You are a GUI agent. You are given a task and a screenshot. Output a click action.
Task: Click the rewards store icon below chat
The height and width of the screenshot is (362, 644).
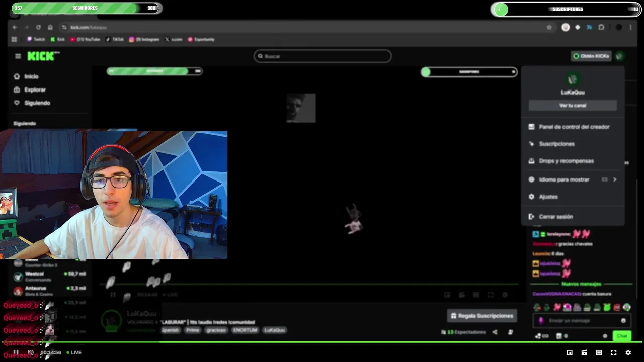click(x=562, y=336)
